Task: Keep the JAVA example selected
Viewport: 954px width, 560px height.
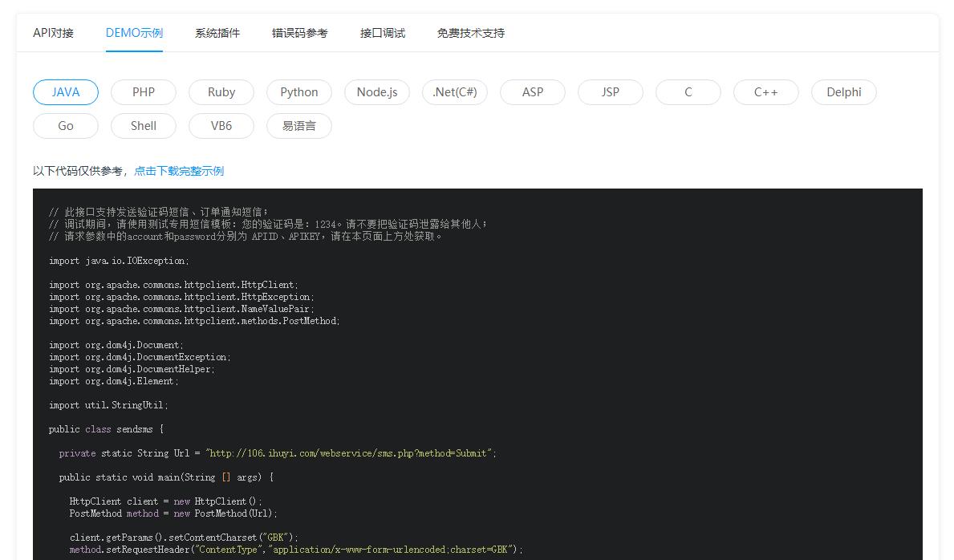Action: point(65,91)
